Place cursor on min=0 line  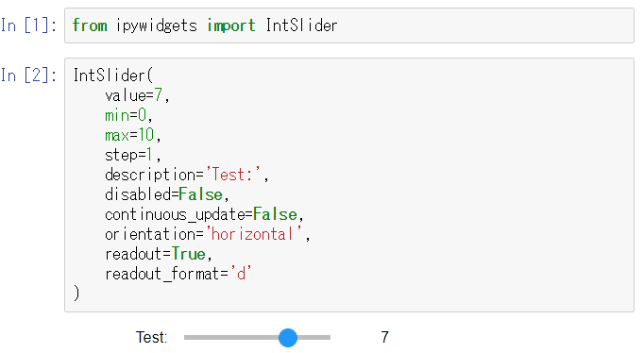point(128,115)
